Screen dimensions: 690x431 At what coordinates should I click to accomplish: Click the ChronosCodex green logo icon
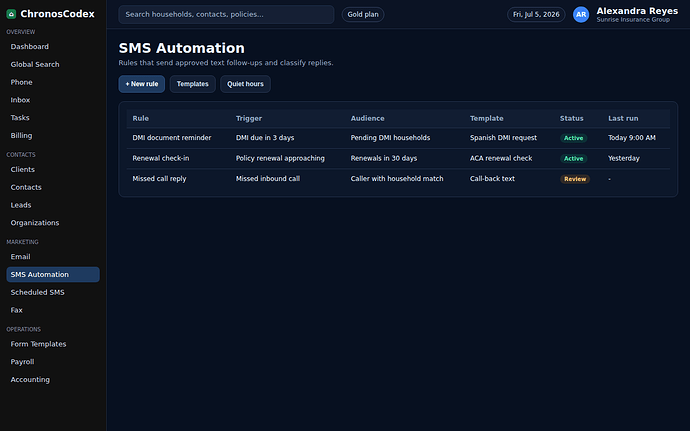pyautogui.click(x=11, y=14)
